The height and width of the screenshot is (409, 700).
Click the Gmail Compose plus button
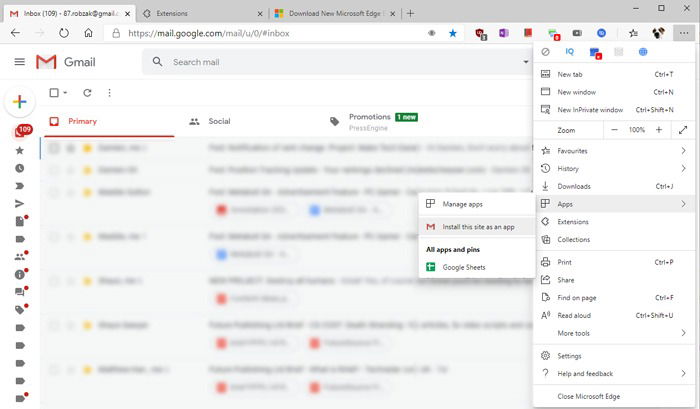click(x=20, y=102)
